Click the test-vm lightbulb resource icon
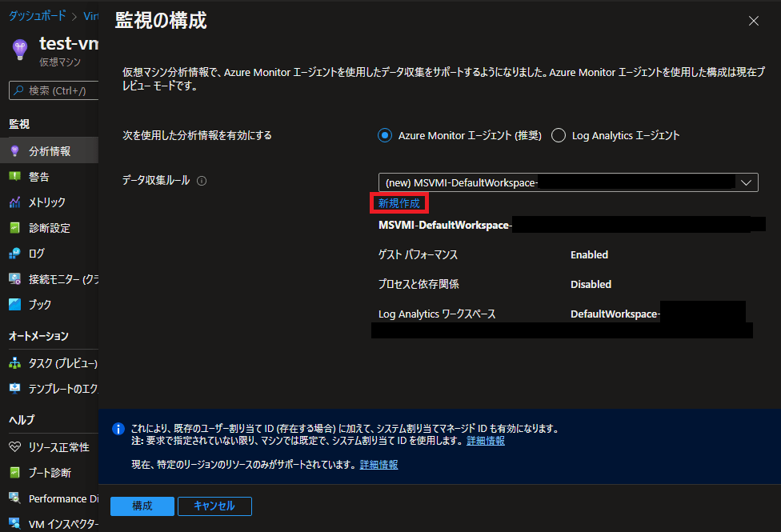Screen dimensions: 781x532 click(x=20, y=50)
